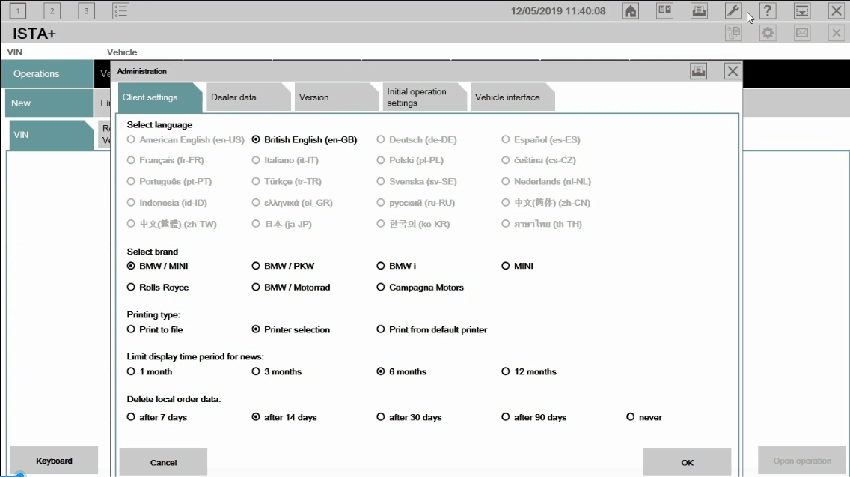
Task: Click the Cancel button
Action: coord(163,462)
